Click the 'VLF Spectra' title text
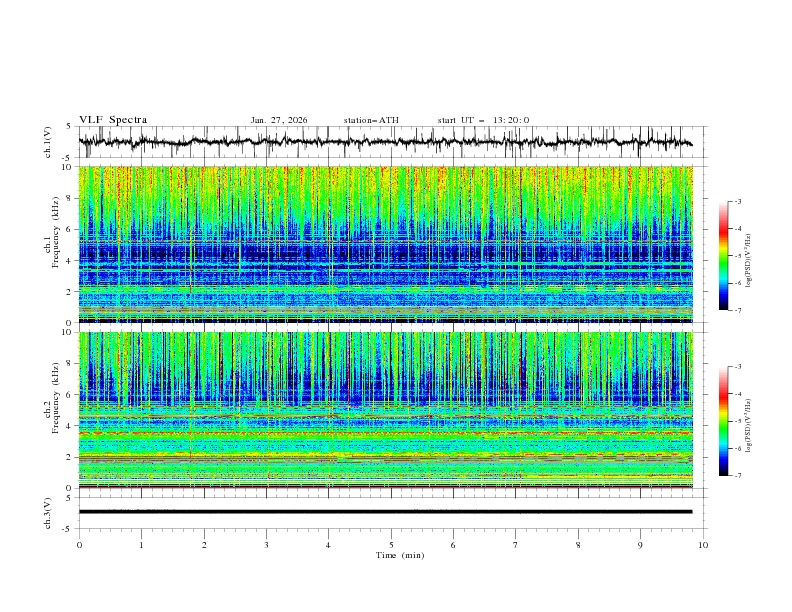792x612 pixels. tap(113, 120)
